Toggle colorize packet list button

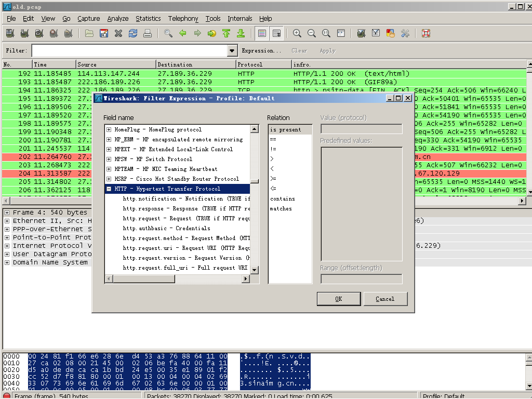pos(262,33)
